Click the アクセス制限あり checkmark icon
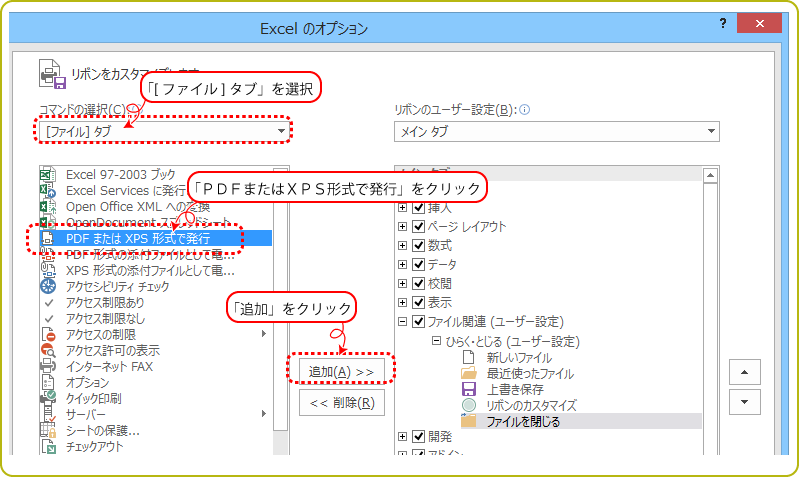Viewport: 799px width, 477px height. click(49, 303)
